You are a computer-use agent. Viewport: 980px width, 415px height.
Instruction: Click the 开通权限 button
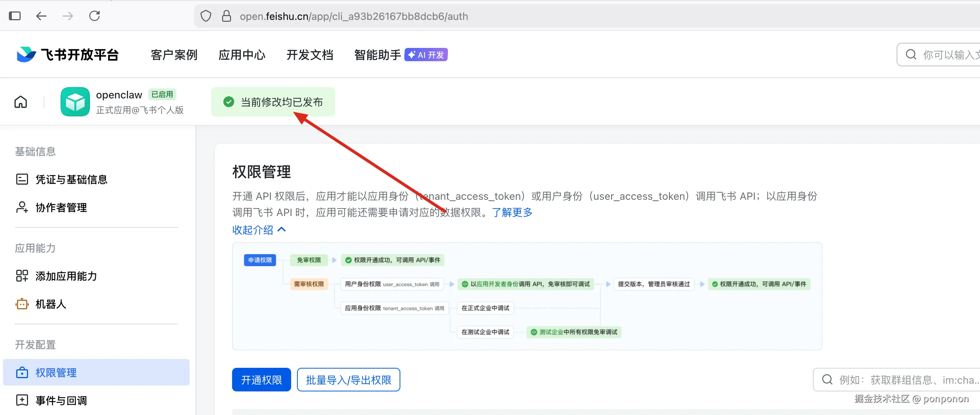click(261, 380)
